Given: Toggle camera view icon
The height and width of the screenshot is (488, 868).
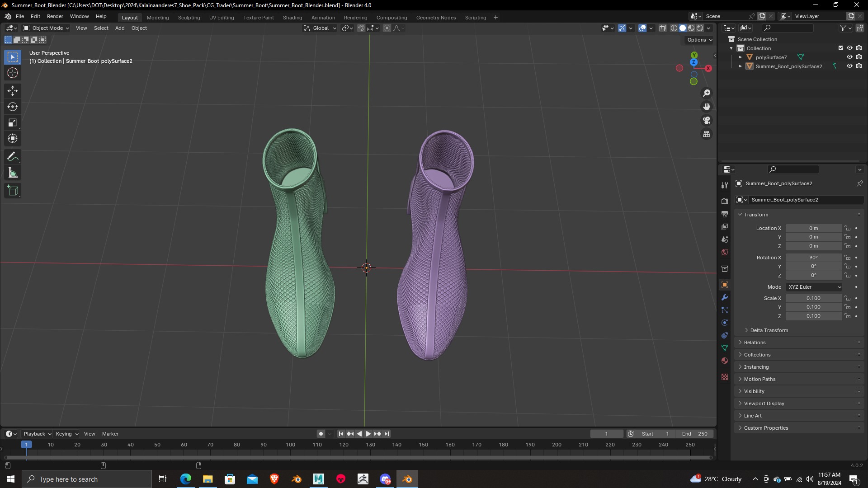Looking at the screenshot, I should pos(707,120).
